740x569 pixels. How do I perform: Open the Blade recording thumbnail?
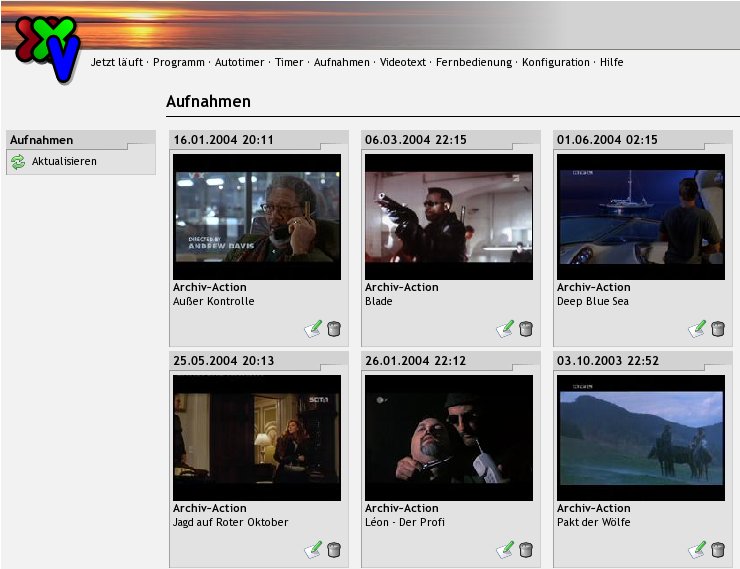449,216
